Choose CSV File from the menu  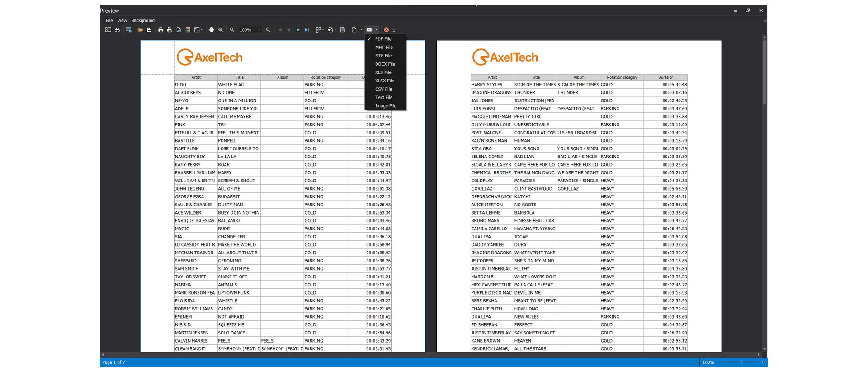point(383,89)
